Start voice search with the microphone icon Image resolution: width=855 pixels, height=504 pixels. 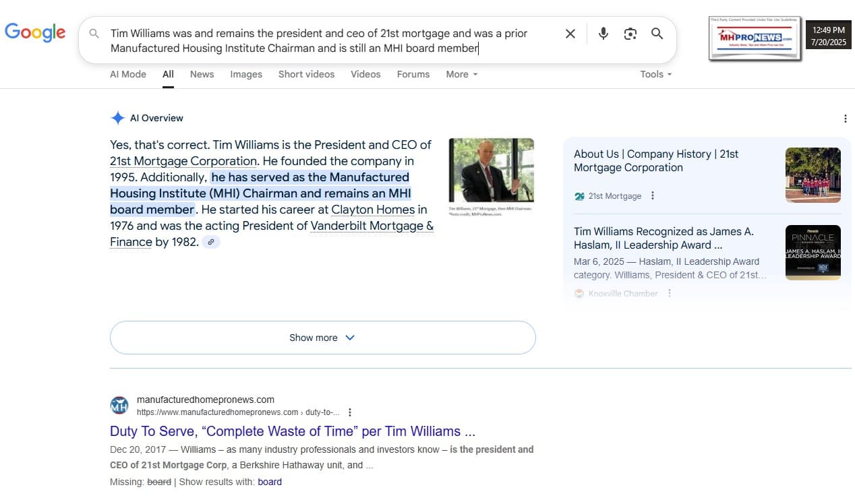tap(603, 34)
